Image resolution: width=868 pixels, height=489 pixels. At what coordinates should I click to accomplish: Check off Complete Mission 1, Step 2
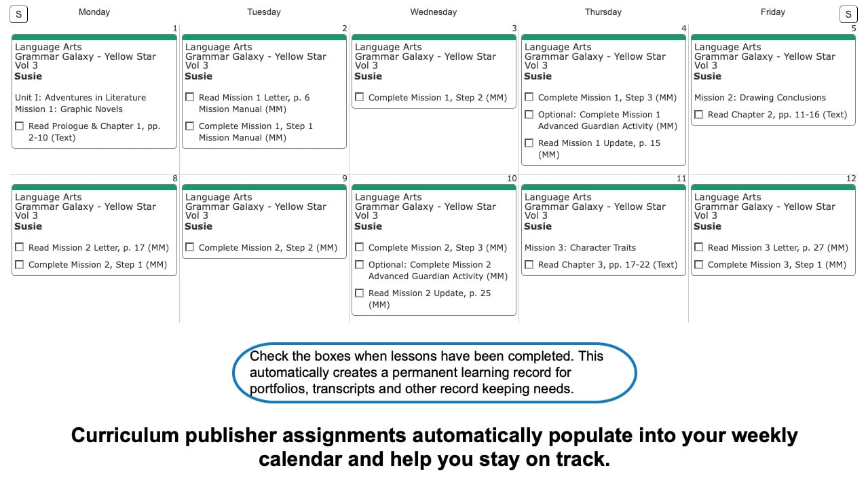coord(359,98)
